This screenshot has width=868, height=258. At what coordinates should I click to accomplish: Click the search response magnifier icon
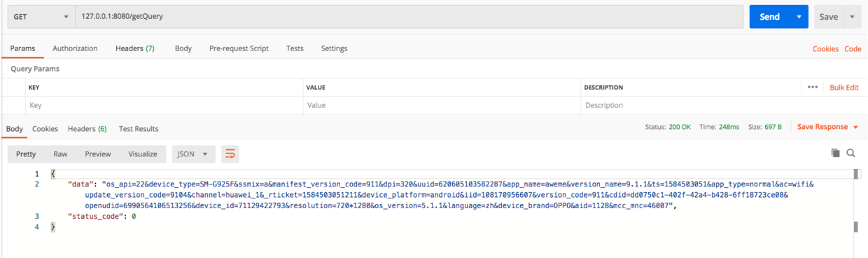(851, 153)
